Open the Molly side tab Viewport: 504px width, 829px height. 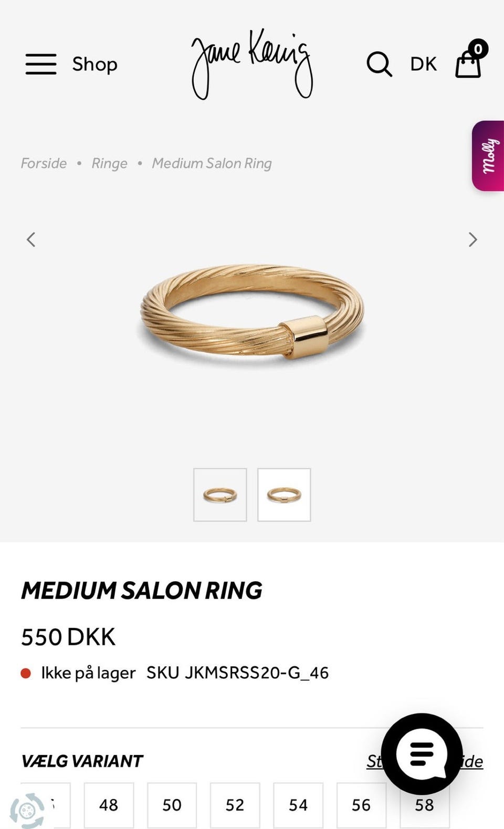tap(488, 156)
